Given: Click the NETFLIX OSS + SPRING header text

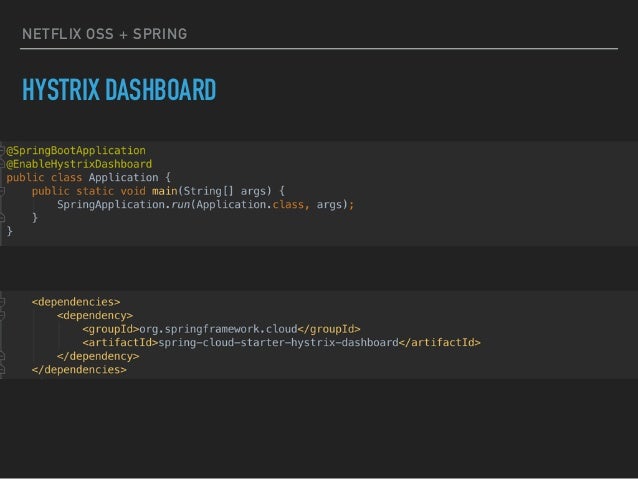Looking at the screenshot, I should [105, 34].
